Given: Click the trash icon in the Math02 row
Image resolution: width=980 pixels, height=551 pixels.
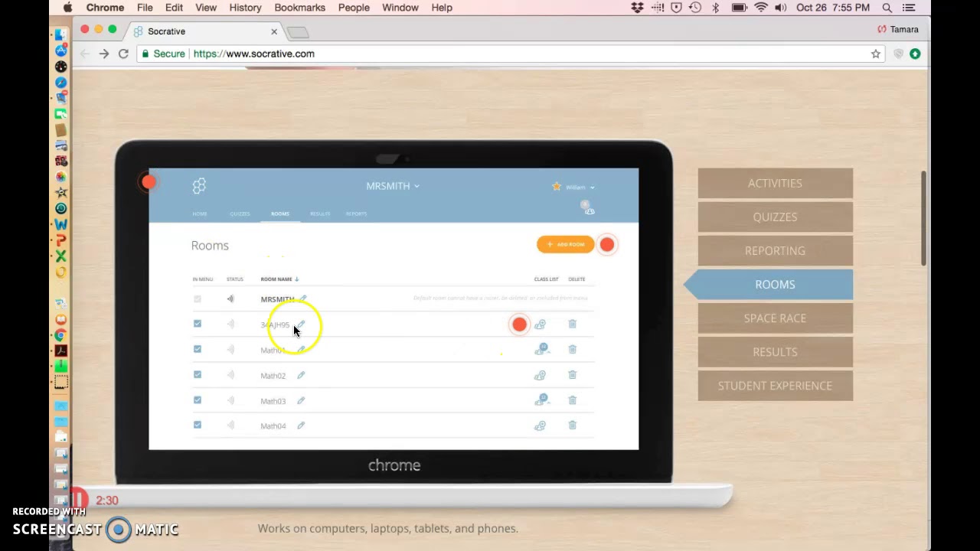Looking at the screenshot, I should point(572,374).
